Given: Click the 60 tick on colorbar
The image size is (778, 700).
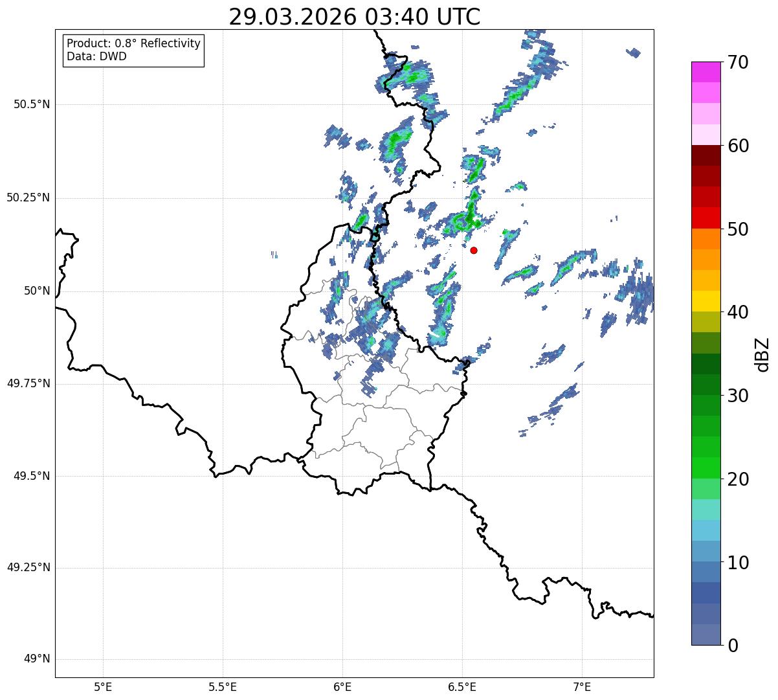Looking at the screenshot, I should tap(739, 146).
